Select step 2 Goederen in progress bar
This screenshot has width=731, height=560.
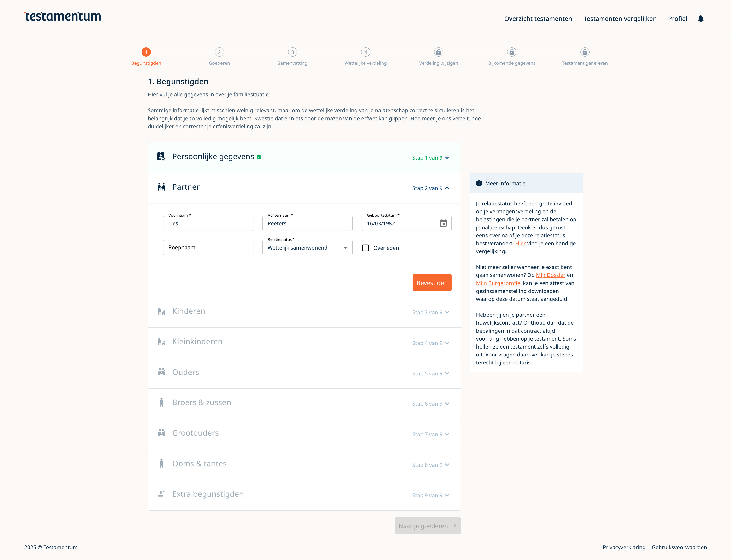point(219,52)
